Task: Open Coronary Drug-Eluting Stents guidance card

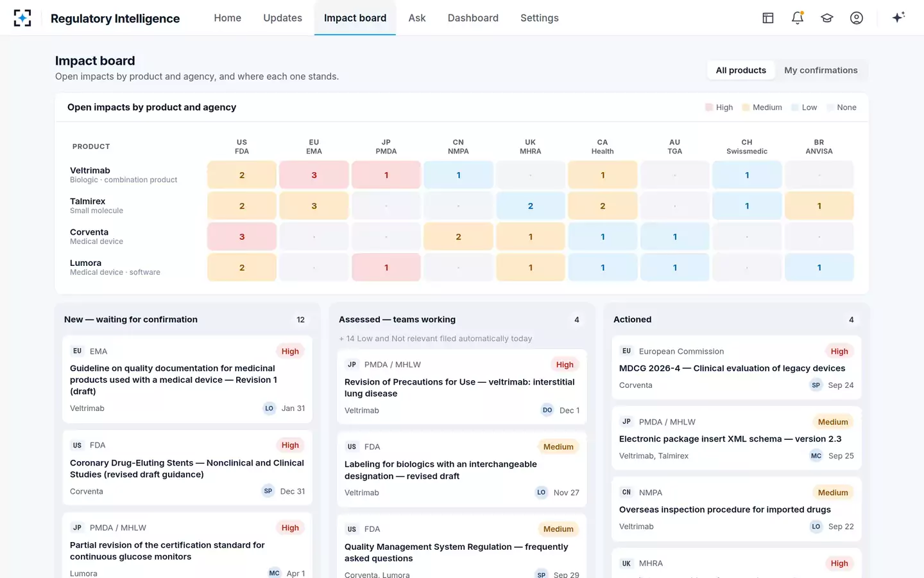Action: 187,468
